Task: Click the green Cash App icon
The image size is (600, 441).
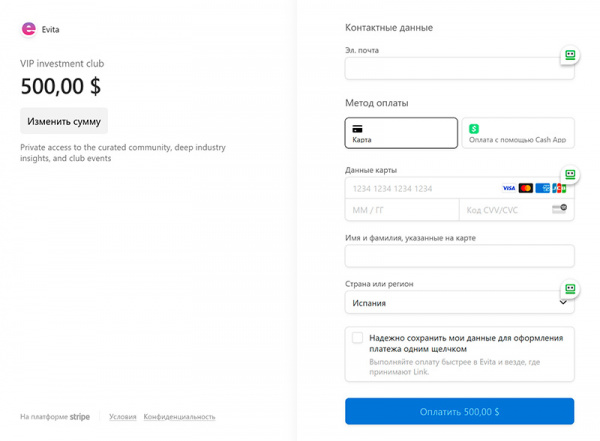Action: pos(474,129)
